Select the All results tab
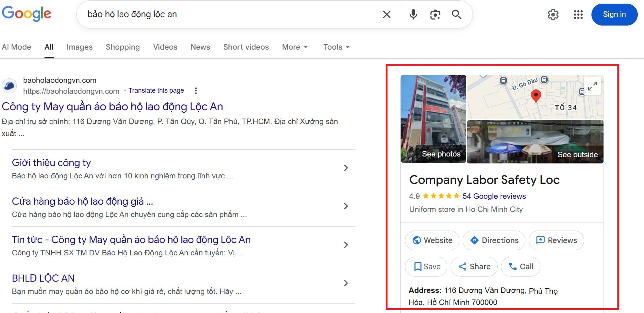This screenshot has width=644, height=313. point(49,47)
